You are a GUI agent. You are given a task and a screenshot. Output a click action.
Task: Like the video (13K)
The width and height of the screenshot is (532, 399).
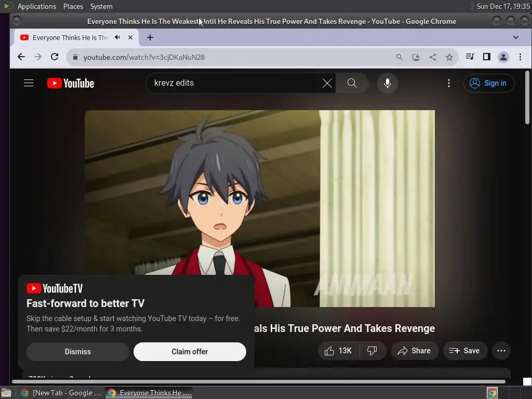[338, 351]
